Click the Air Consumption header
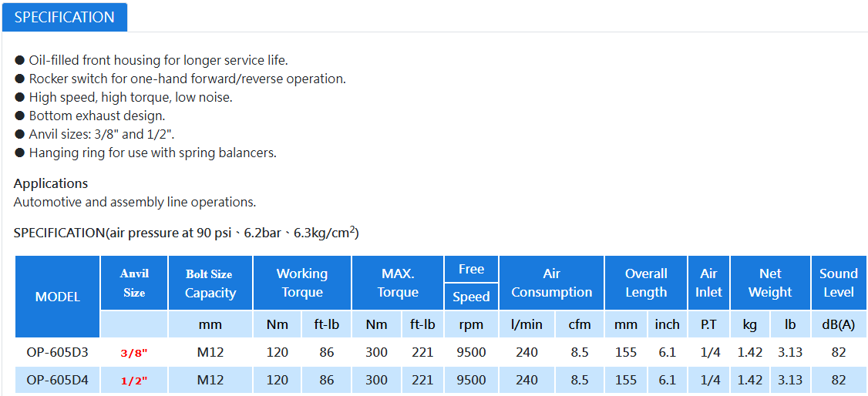 point(552,283)
